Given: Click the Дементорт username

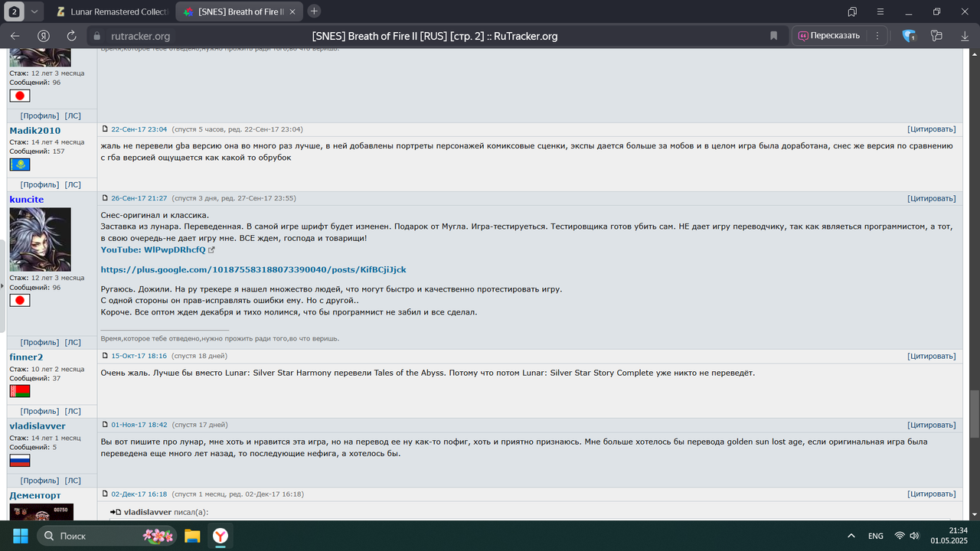Looking at the screenshot, I should pos(34,496).
